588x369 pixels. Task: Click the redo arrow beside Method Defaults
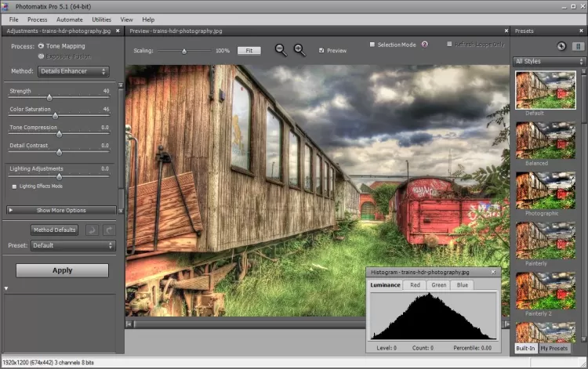coord(109,230)
